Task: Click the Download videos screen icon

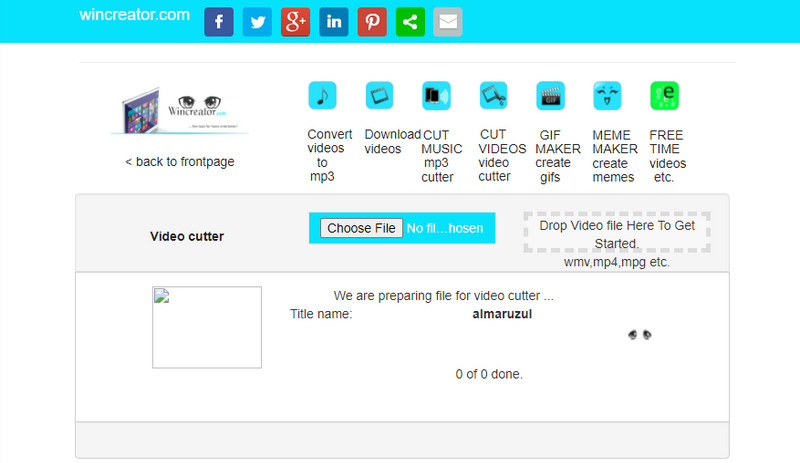Action: [x=380, y=95]
